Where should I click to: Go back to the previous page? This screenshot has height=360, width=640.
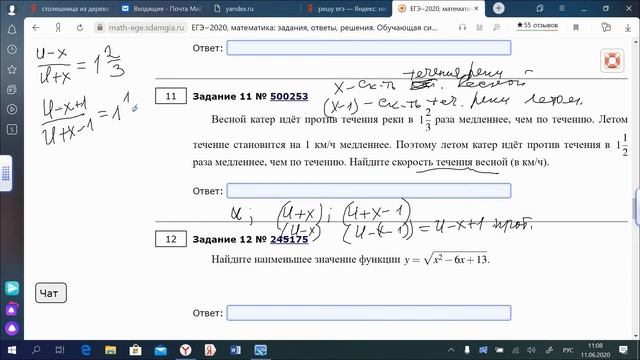click(36, 27)
